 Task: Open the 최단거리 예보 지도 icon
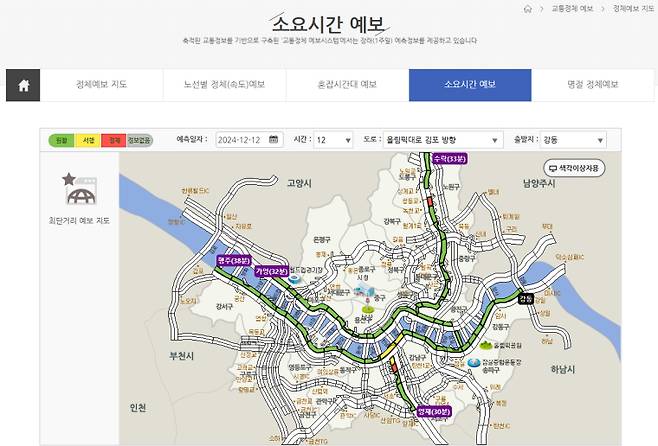pos(80,190)
